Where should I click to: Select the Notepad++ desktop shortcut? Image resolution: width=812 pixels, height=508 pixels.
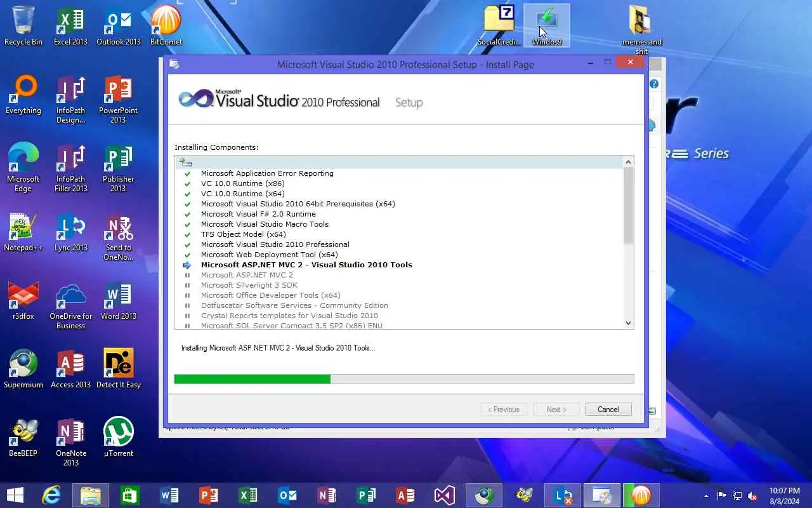coord(23,232)
